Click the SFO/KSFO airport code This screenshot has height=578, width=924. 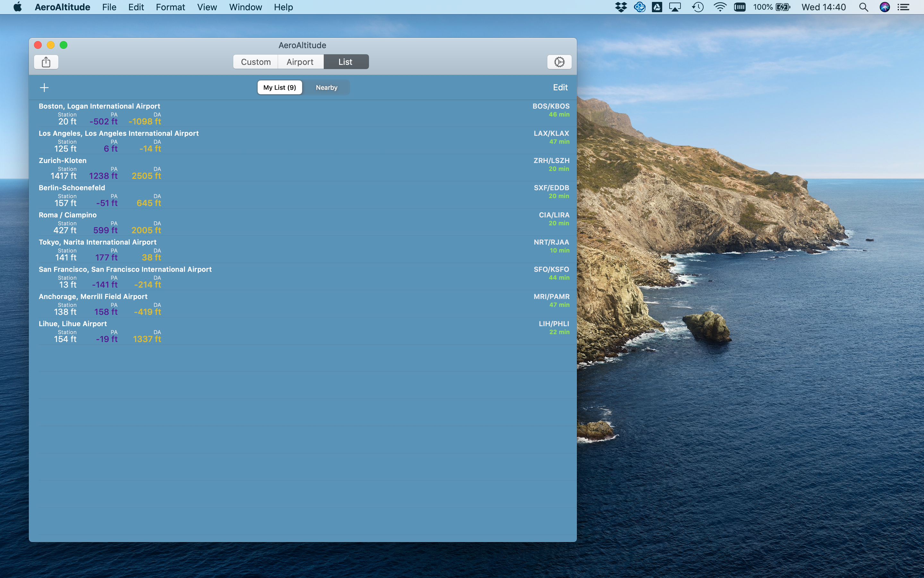coord(551,269)
